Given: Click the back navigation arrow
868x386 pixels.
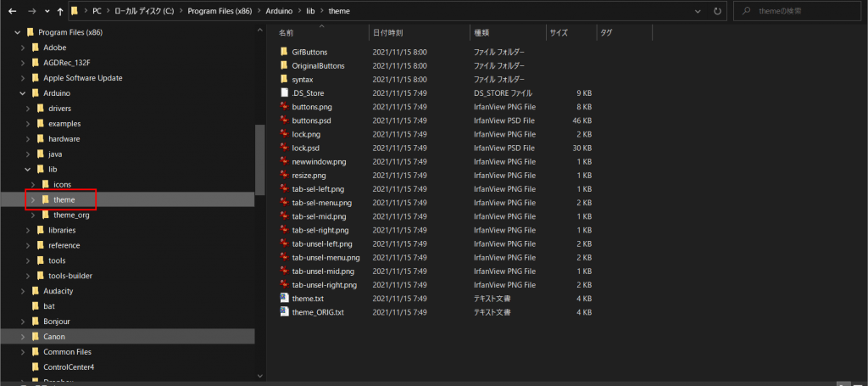Looking at the screenshot, I should click(x=11, y=12).
